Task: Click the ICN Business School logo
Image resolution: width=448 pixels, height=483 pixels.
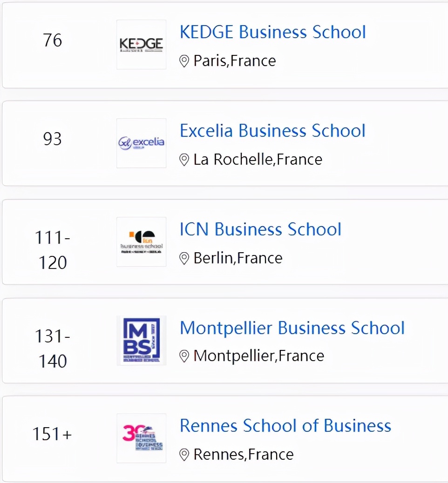Action: 141,241
